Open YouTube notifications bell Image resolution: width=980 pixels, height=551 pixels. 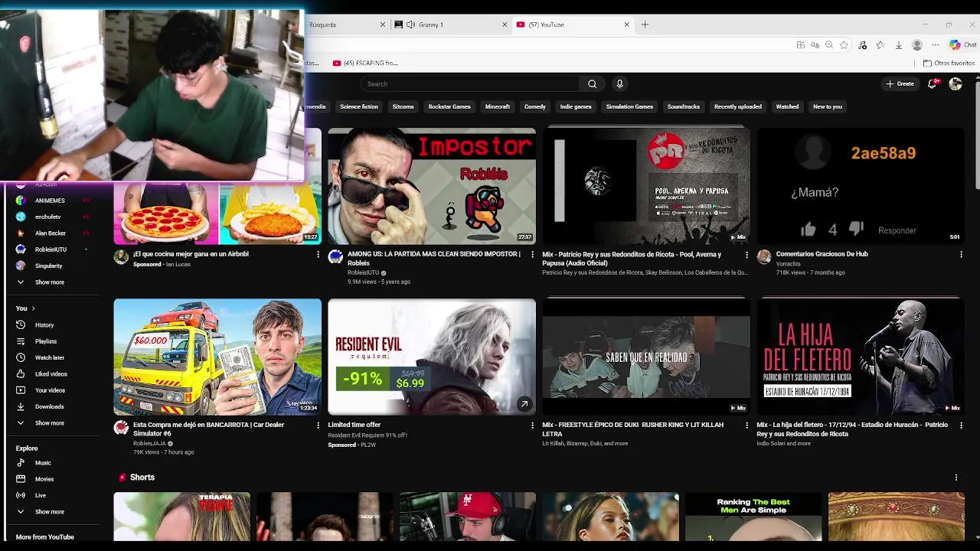tap(932, 84)
